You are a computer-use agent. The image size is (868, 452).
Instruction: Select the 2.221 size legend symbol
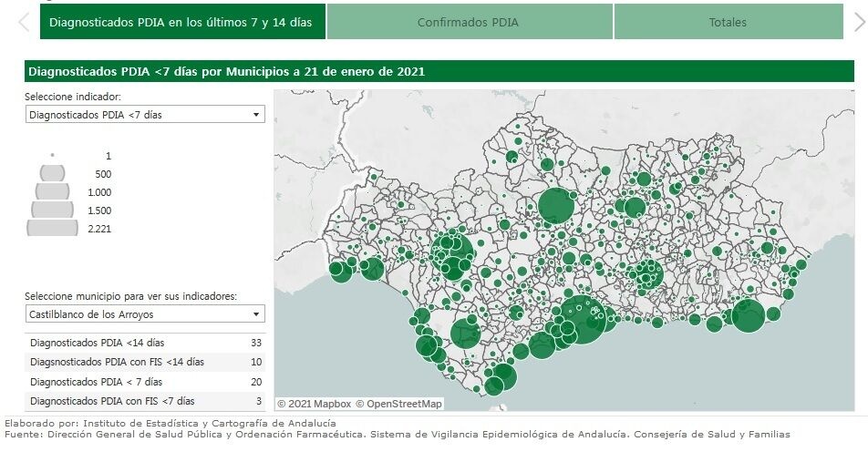tap(52, 229)
